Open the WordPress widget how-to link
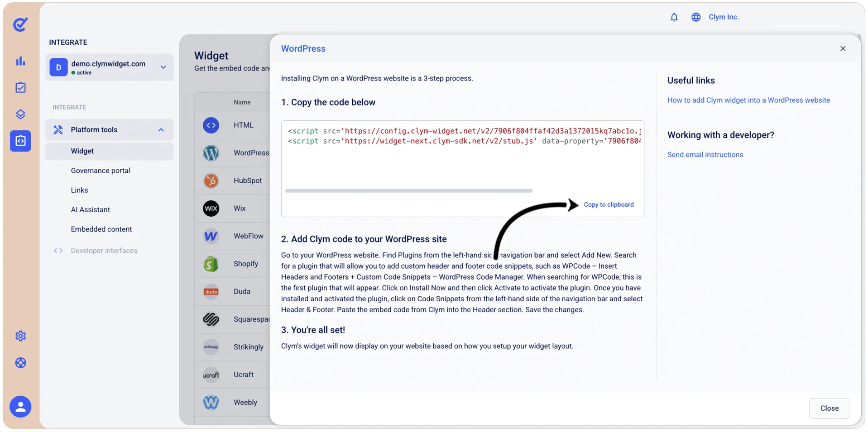 coord(748,100)
